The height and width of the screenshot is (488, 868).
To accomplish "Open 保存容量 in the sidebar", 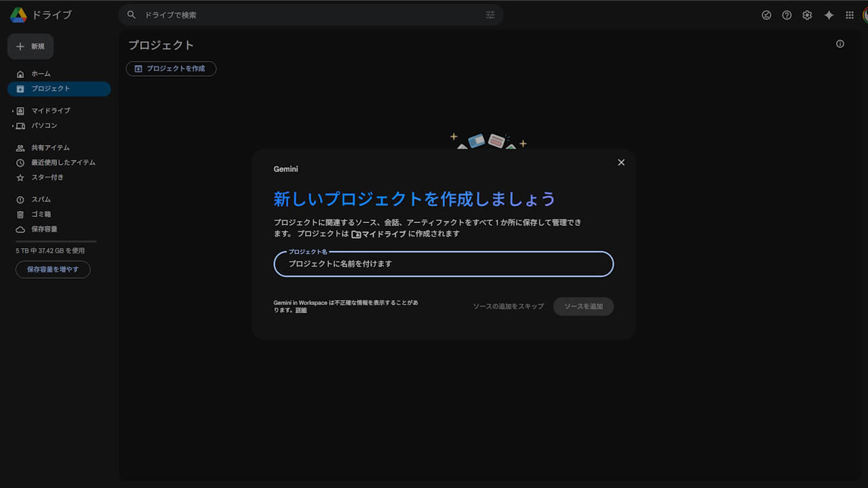I will pyautogui.click(x=59, y=229).
